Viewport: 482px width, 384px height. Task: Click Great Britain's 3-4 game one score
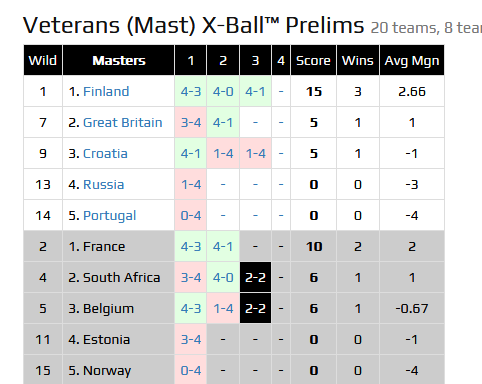pos(191,123)
